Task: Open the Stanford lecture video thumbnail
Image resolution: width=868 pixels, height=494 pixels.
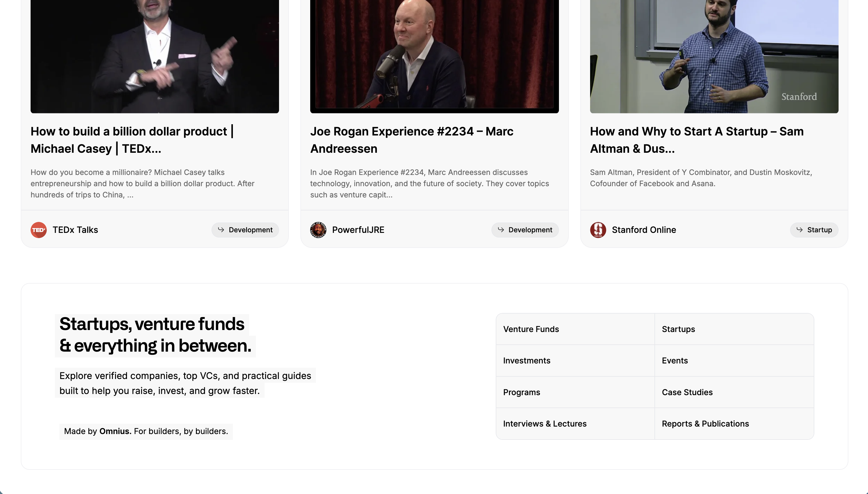Action: tap(714, 56)
